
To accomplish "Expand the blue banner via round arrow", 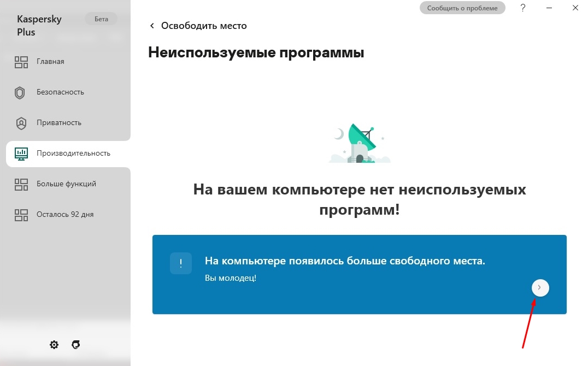I will click(540, 287).
